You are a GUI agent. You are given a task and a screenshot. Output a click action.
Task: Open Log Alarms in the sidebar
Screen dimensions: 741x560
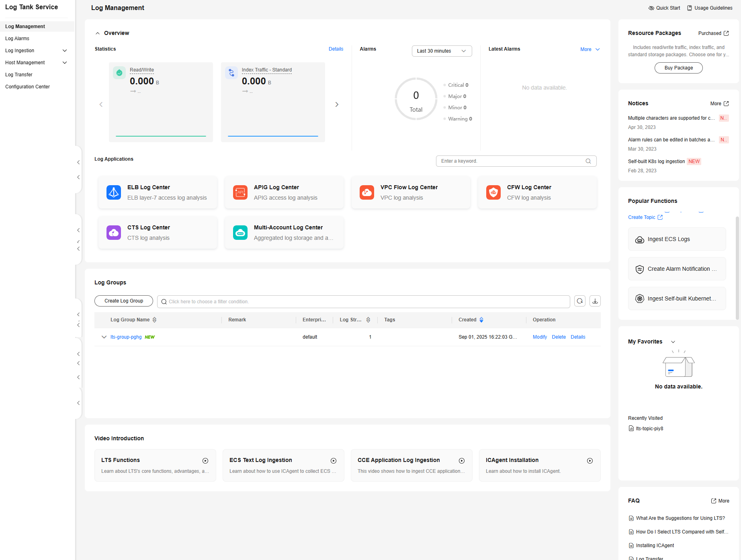click(x=17, y=39)
